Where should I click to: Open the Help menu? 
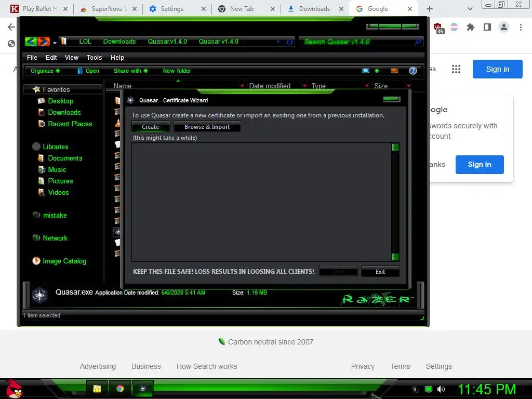point(117,57)
